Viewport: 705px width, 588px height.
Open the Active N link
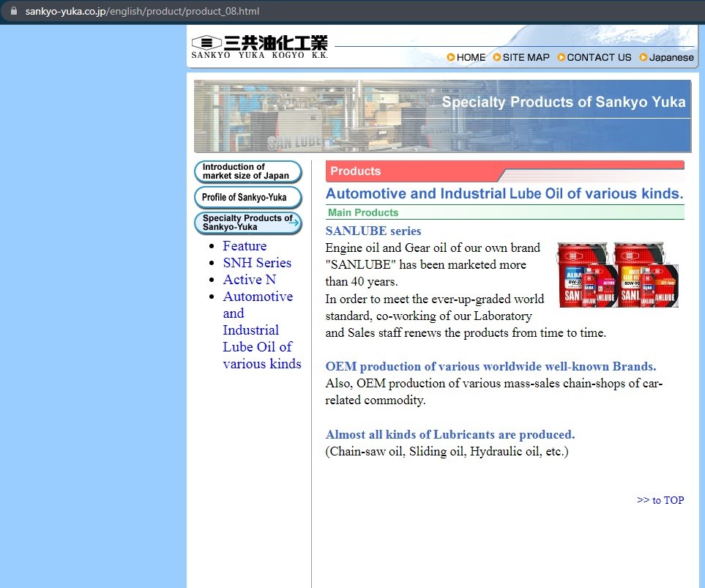pos(250,280)
